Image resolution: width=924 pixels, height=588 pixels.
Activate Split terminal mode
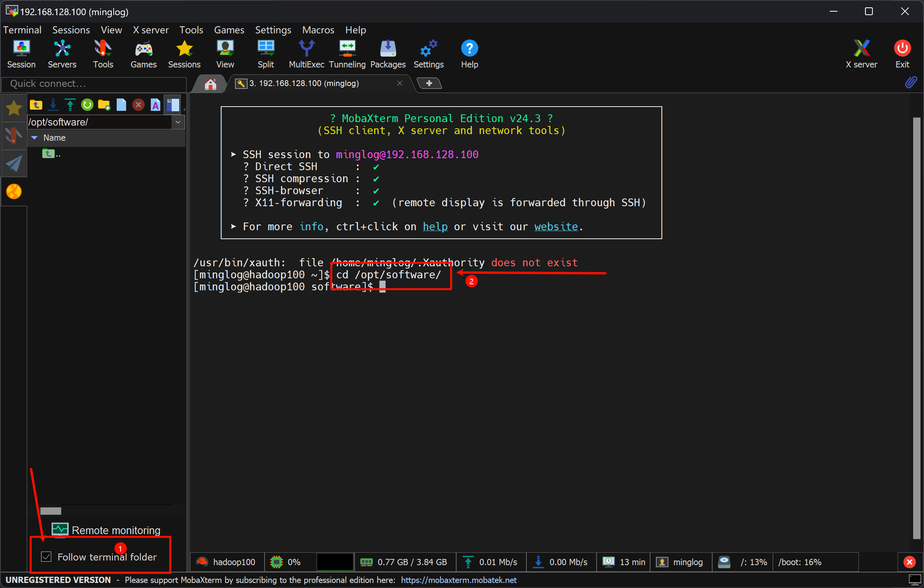(266, 55)
